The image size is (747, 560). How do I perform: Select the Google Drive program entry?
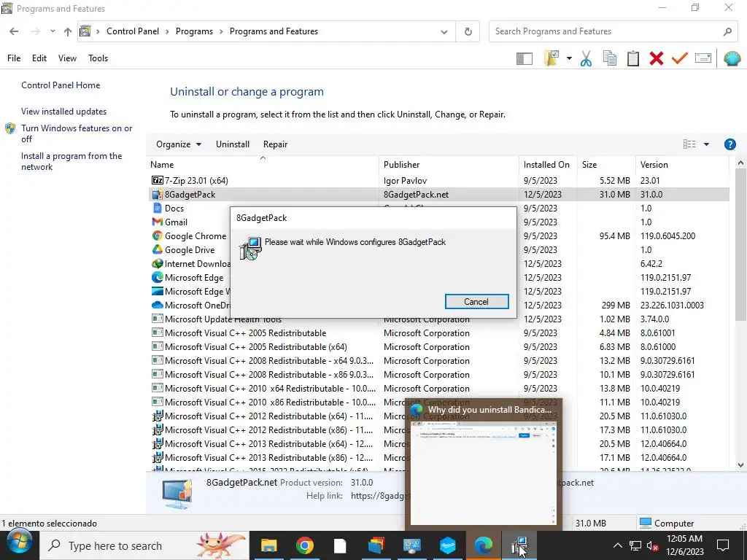pos(190,250)
